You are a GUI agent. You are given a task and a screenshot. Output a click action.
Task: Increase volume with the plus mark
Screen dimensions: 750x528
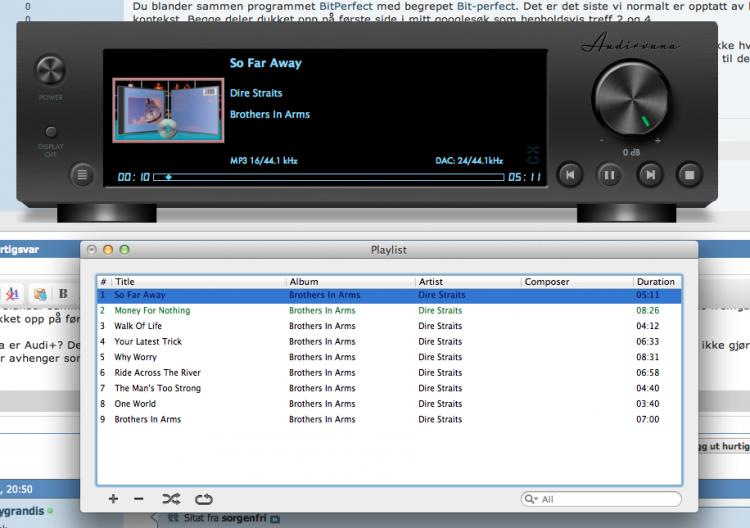click(658, 141)
